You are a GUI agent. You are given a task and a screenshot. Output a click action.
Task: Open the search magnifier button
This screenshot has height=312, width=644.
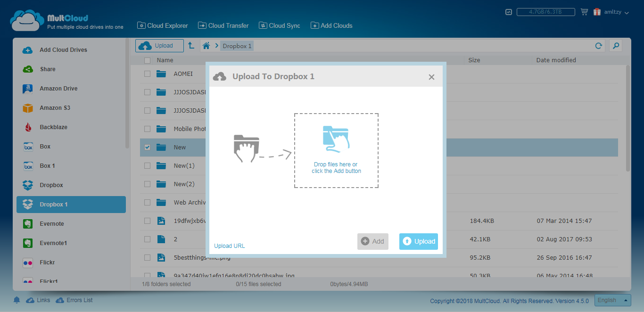[x=615, y=46]
